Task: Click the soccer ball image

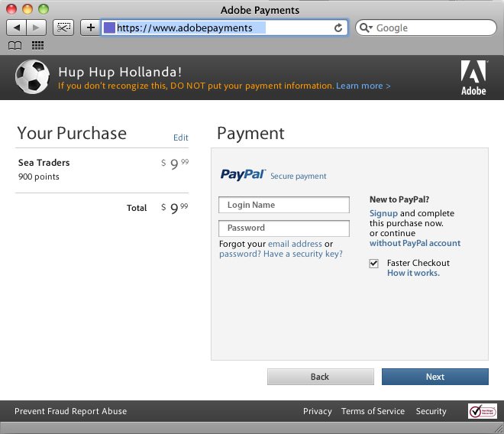Action: pos(33,77)
